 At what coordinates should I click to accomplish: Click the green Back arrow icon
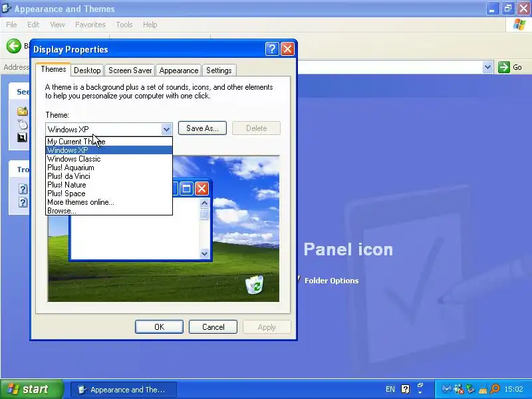tap(14, 46)
